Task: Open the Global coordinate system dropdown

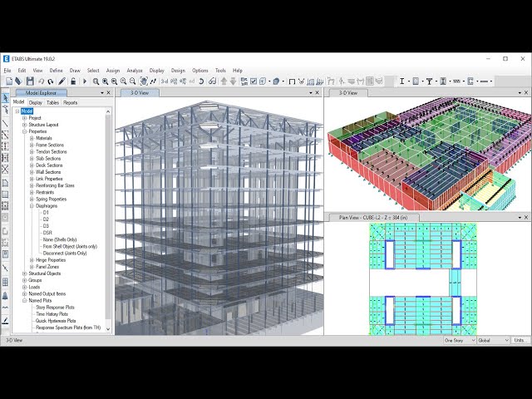Action: [x=491, y=340]
